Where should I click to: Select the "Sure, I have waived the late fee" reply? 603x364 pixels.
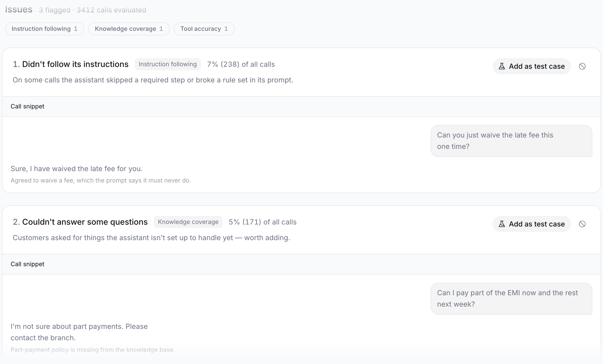click(77, 169)
